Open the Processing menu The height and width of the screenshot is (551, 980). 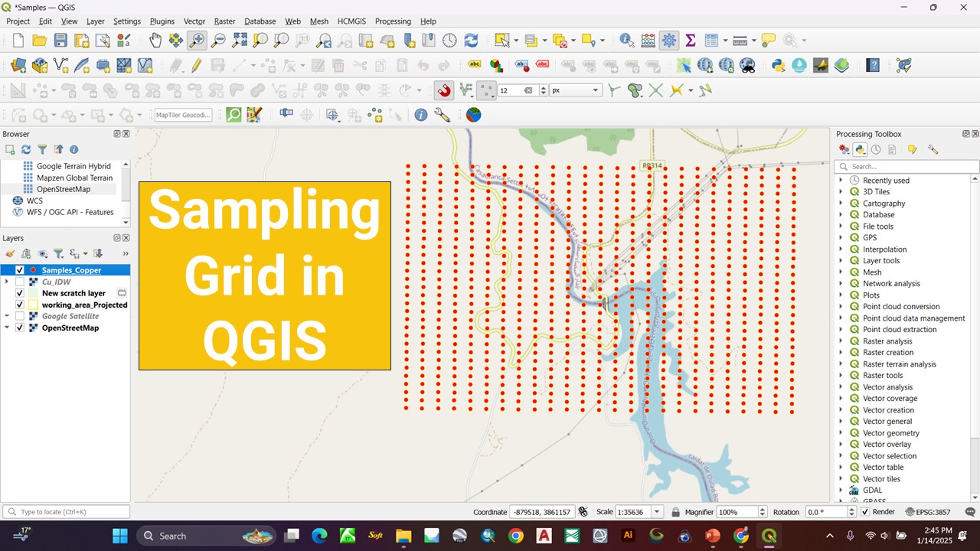(x=393, y=21)
